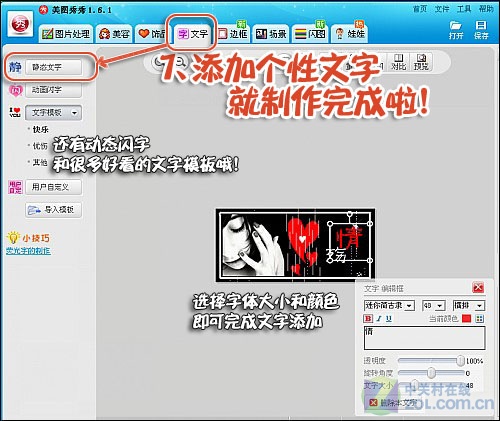
Task: Toggle underline U formatting
Action: click(x=389, y=319)
